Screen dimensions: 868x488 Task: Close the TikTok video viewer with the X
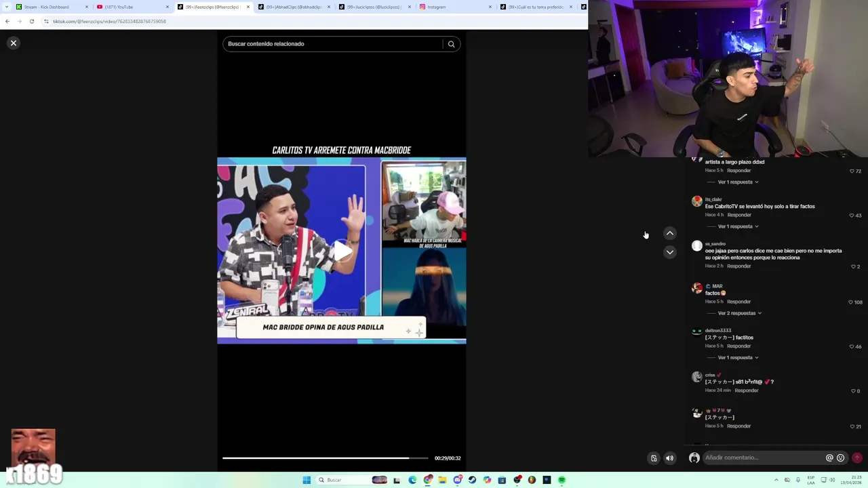click(13, 43)
